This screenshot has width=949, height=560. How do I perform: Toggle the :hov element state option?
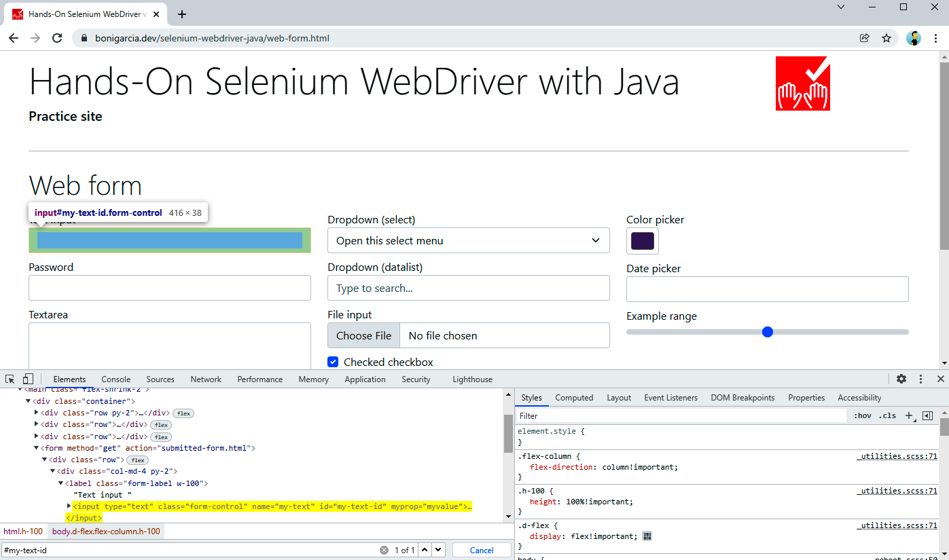pos(863,415)
